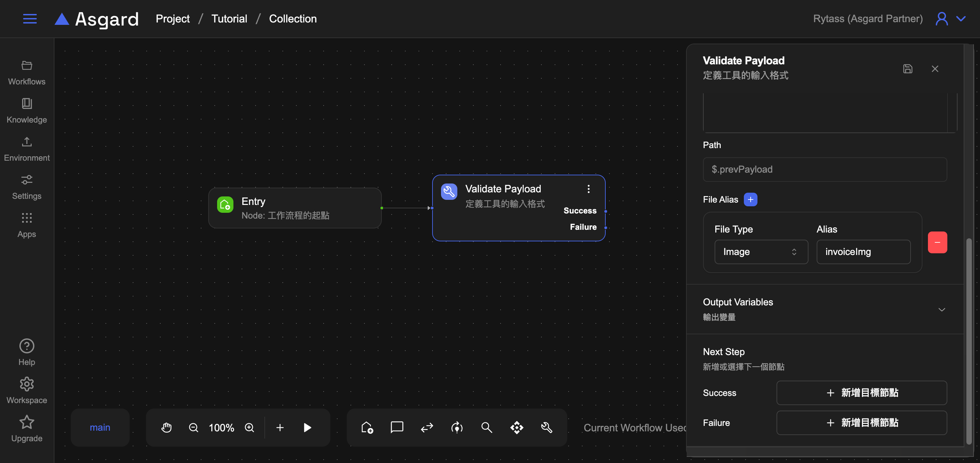980x463 pixels.
Task: Remove the invoiceImg alias with the red minus
Action: pyautogui.click(x=937, y=242)
